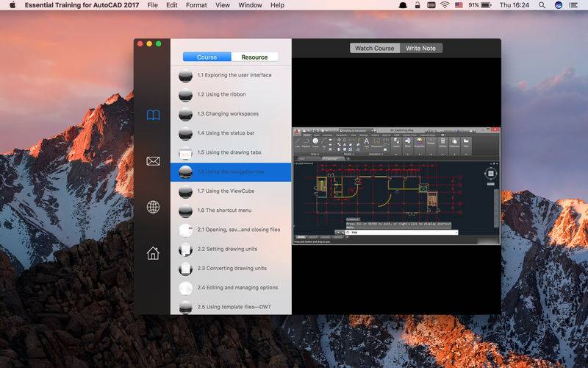The image size is (588, 368).
Task: Open lesson 1.7 Using the ViewCube
Action: [231, 191]
